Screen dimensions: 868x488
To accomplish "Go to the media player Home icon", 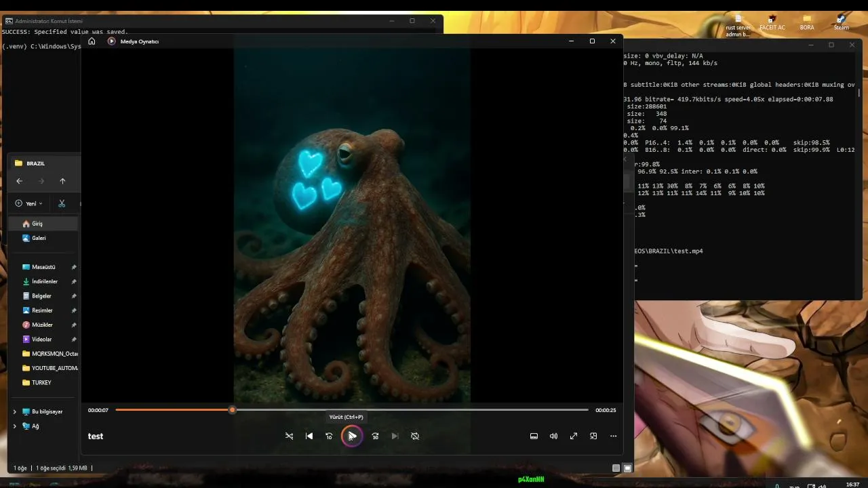I will click(x=92, y=41).
